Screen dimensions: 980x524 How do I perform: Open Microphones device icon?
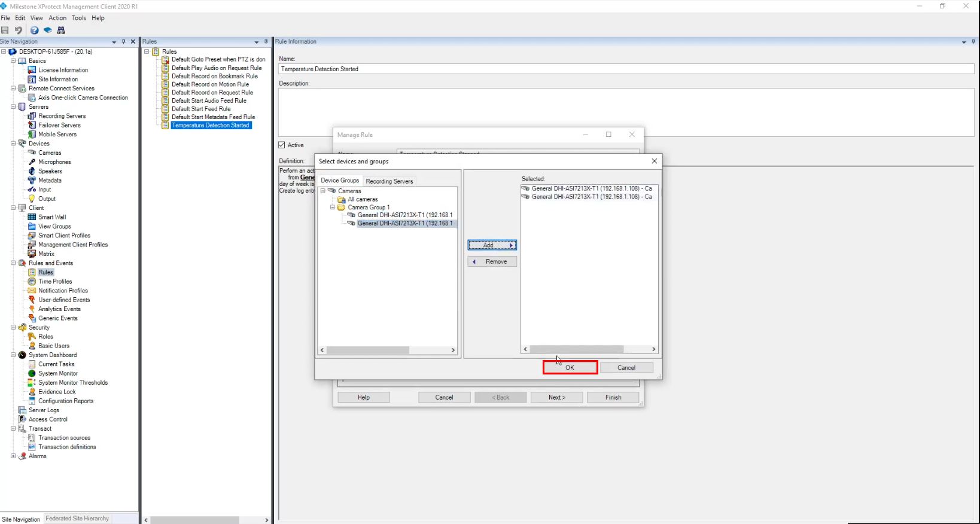(x=32, y=162)
